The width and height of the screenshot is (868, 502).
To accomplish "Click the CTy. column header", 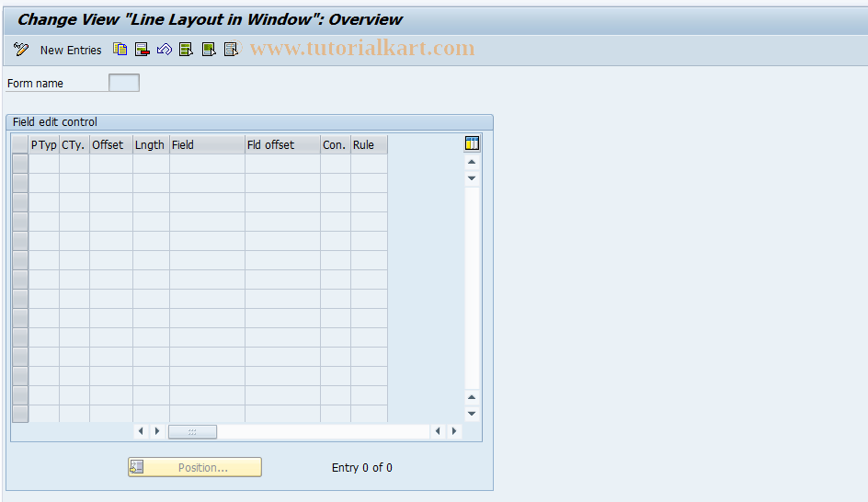I will (74, 145).
